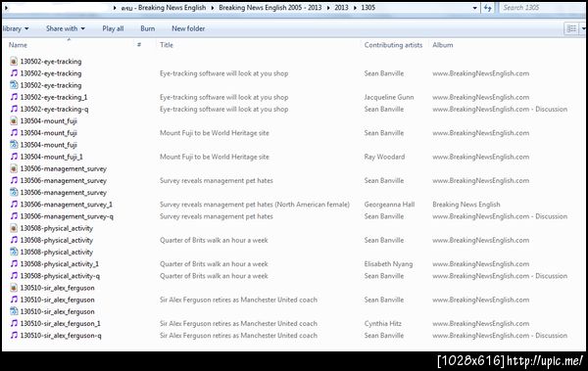Click the change view icon in the toolbar
The width and height of the screenshot is (588, 371).
571,28
